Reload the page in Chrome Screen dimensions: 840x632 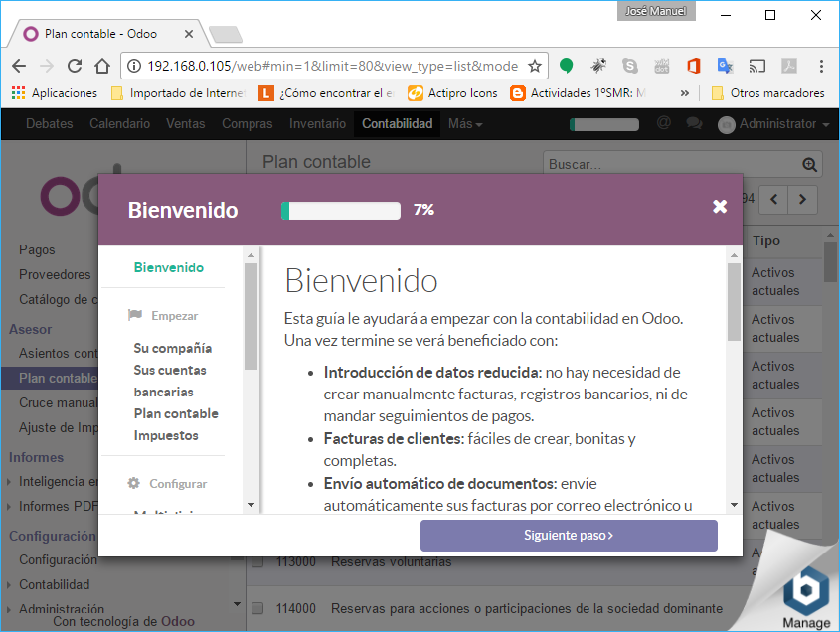(x=75, y=67)
